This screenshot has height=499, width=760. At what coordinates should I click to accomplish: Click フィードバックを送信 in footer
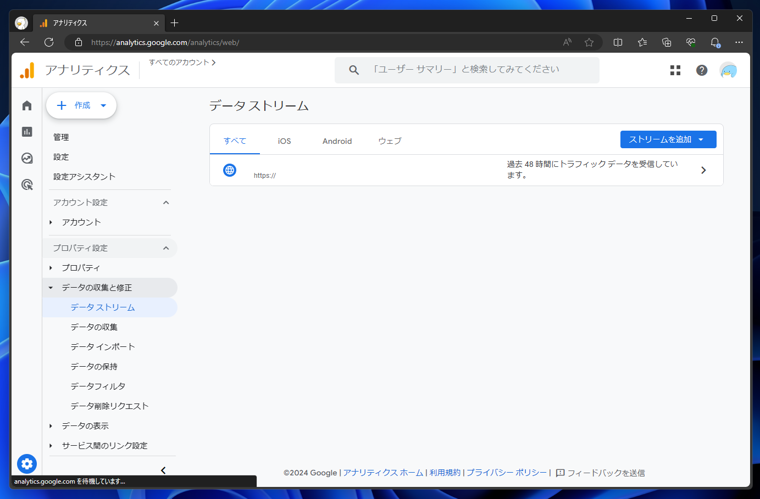point(600,473)
